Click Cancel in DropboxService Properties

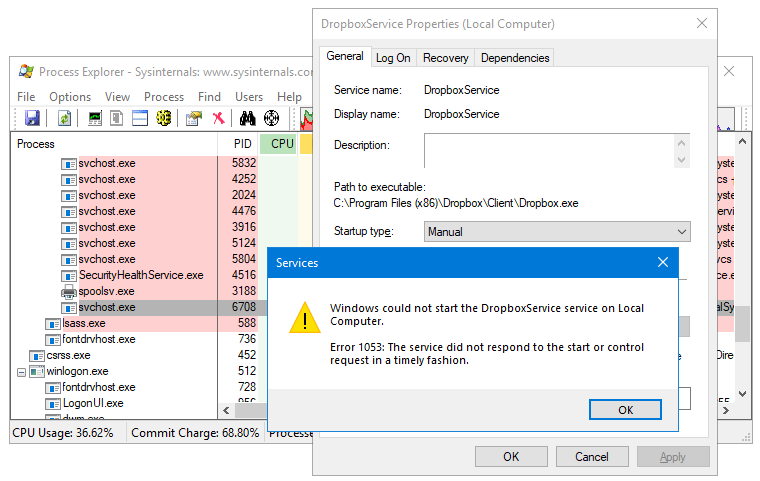click(592, 457)
